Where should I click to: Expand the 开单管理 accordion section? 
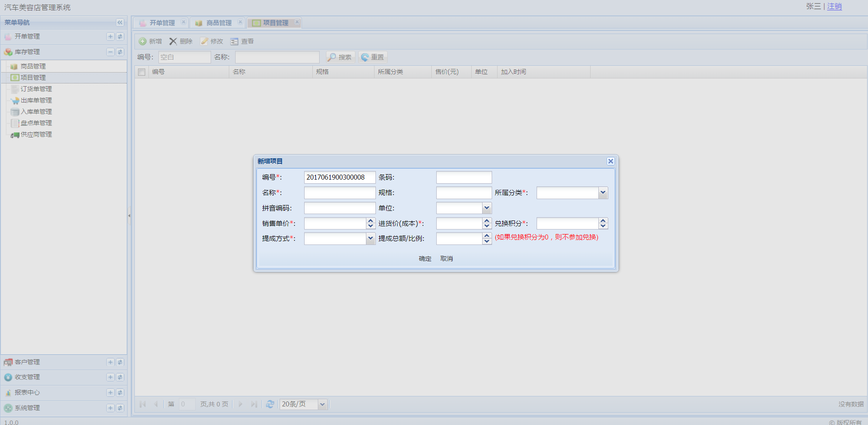[110, 36]
